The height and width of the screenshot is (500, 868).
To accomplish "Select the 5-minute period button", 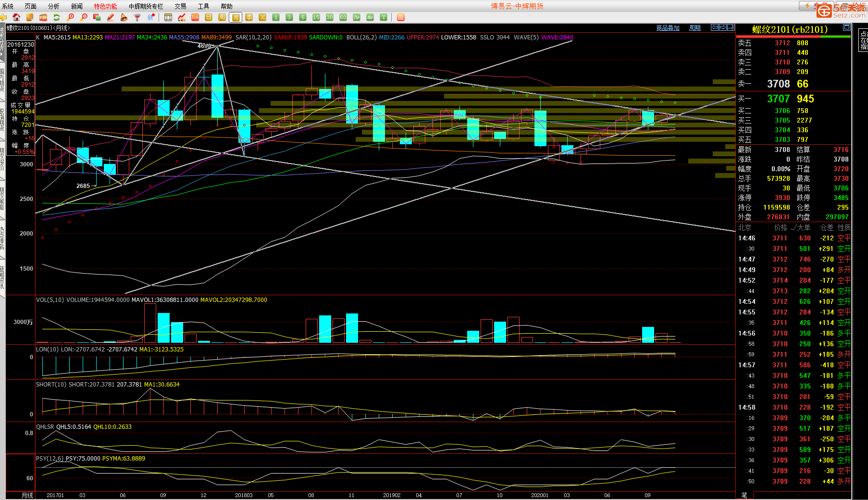I will click(x=303, y=17).
